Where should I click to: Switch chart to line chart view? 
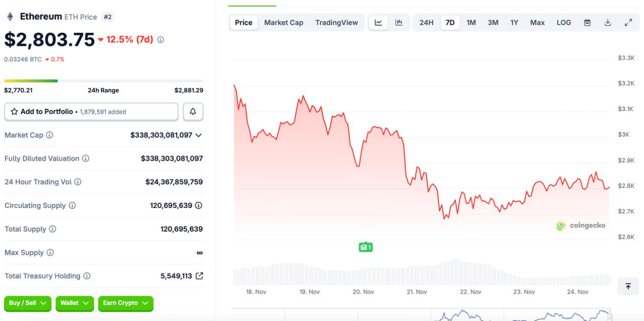(378, 22)
